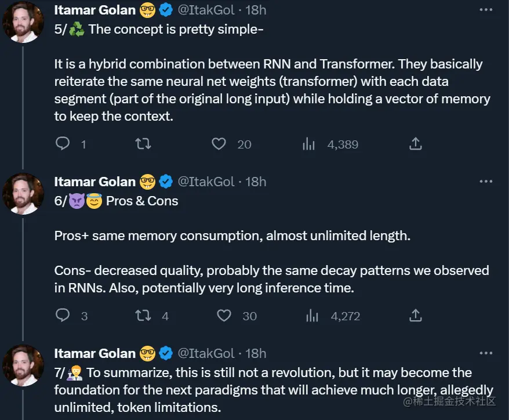Click the verified badge on the 6/ tweet
Image resolution: width=509 pixels, height=420 pixels.
166,182
